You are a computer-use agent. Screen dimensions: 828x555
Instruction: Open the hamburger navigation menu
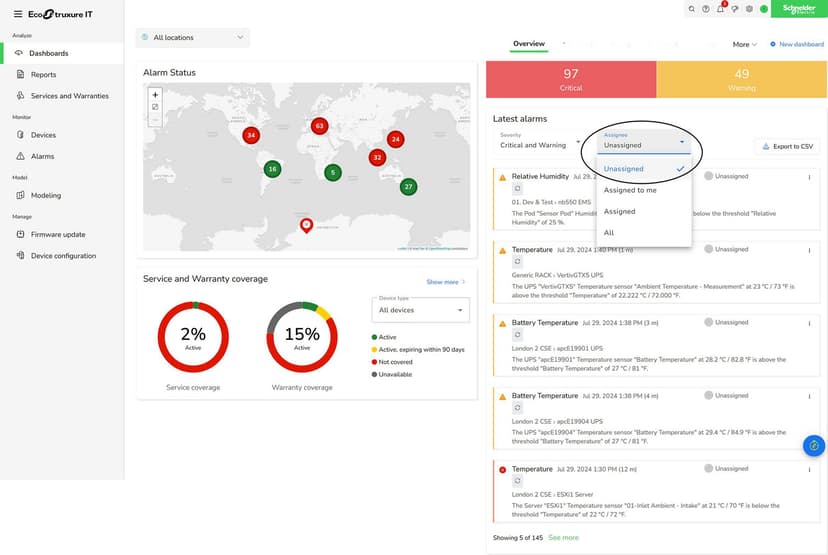click(x=18, y=14)
